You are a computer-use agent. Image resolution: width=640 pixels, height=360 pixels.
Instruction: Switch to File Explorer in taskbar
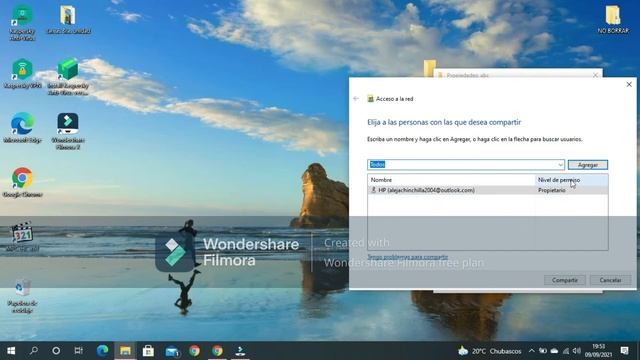coord(125,351)
